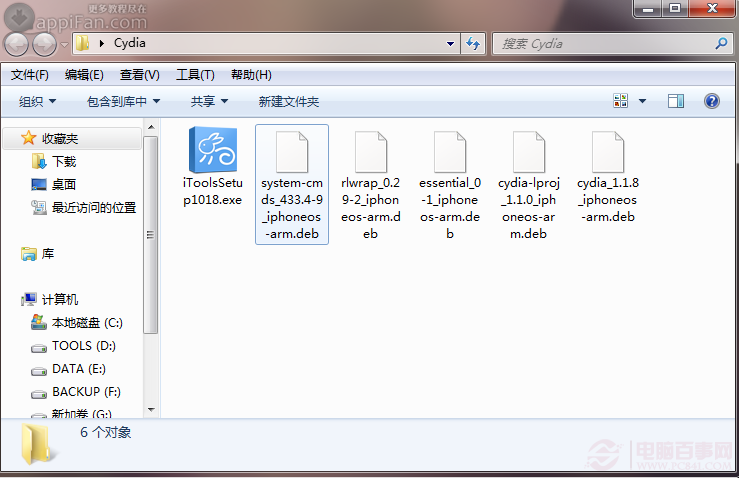Click the file name cydia_1.1.8_iphoneos-arm.deb

[x=608, y=200]
